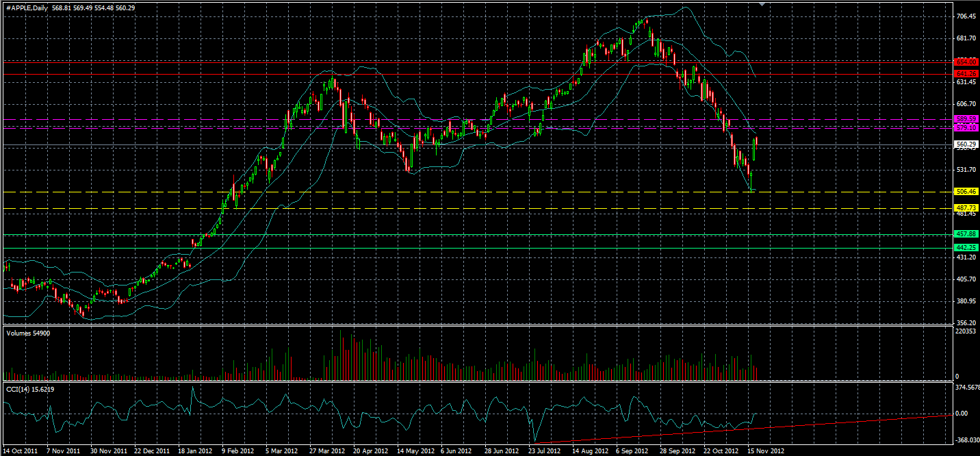Select the yellow 487.73 price label
This screenshot has width=980, height=456.
tap(965, 208)
